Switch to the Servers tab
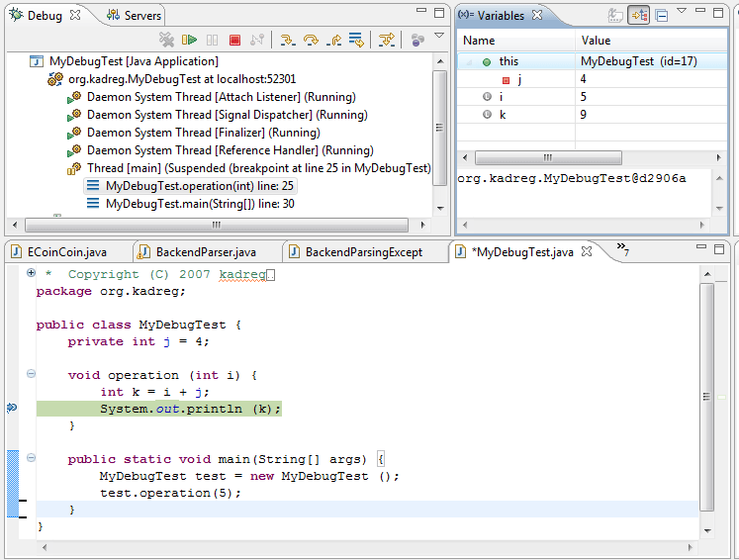Viewport: 739px width, 560px height. coord(137,16)
